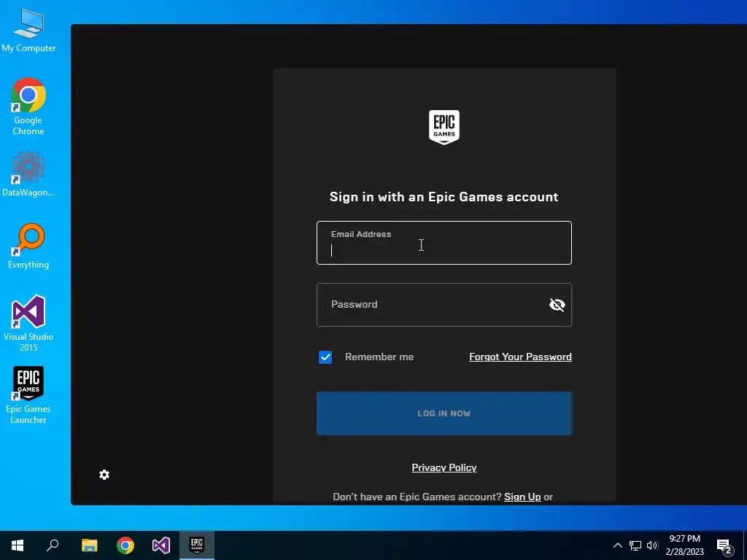
Task: Show hidden system tray icons
Action: click(617, 545)
